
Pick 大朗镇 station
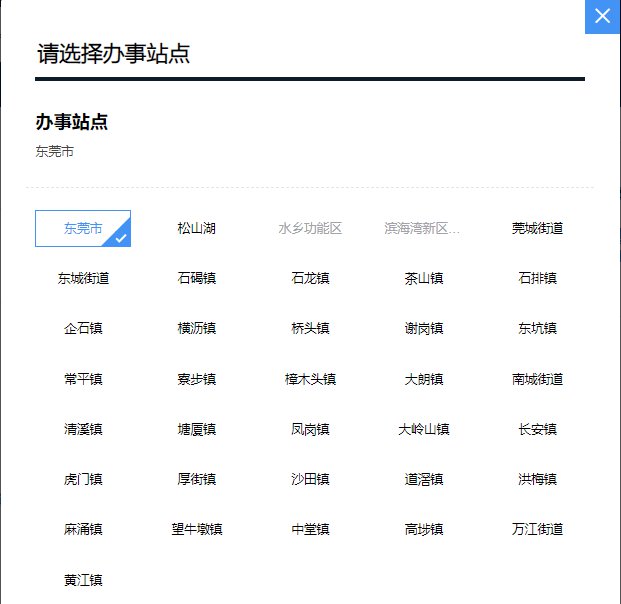424,379
